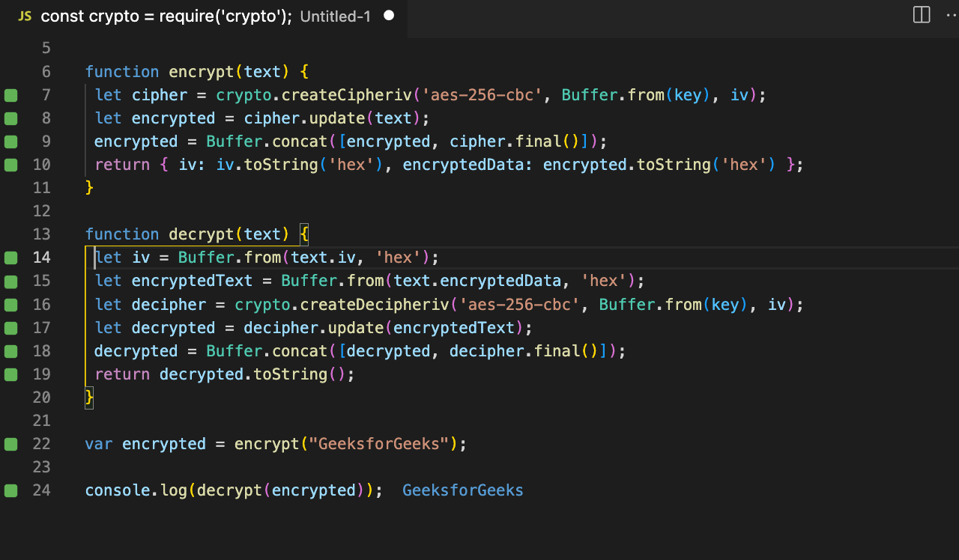Click the inline GeeksforGeeks output result

[x=463, y=490]
